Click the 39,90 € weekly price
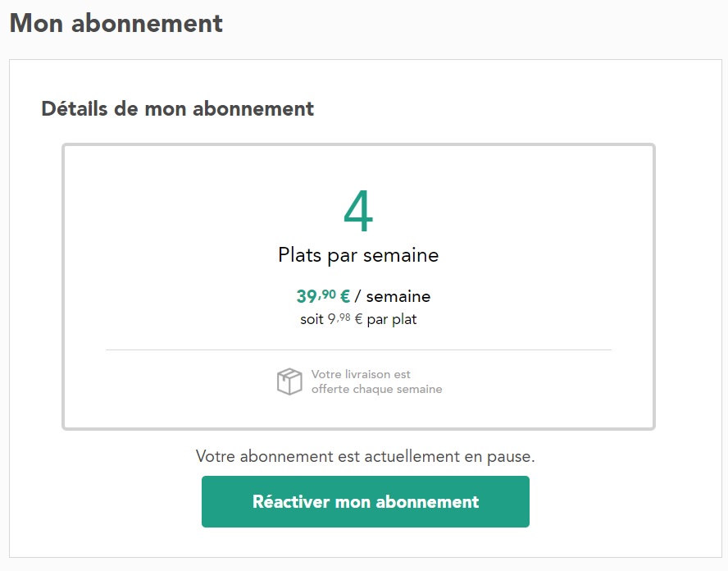 [323, 296]
